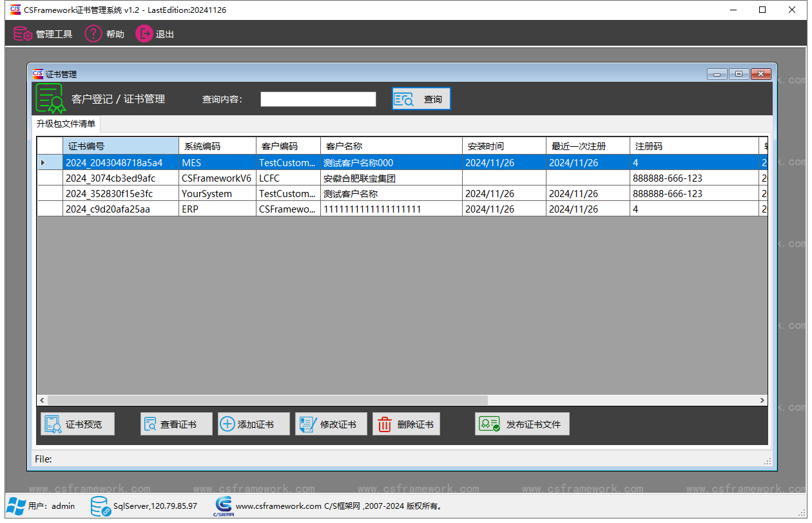Viewport: 812px width, 523px height.
Task: Click the MES system code cell
Action: tap(217, 163)
